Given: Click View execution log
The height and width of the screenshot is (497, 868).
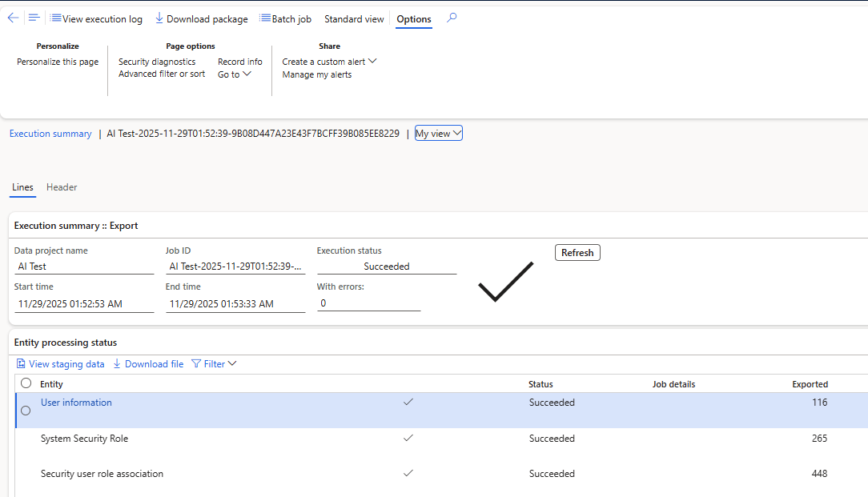Looking at the screenshot, I should pos(96,19).
